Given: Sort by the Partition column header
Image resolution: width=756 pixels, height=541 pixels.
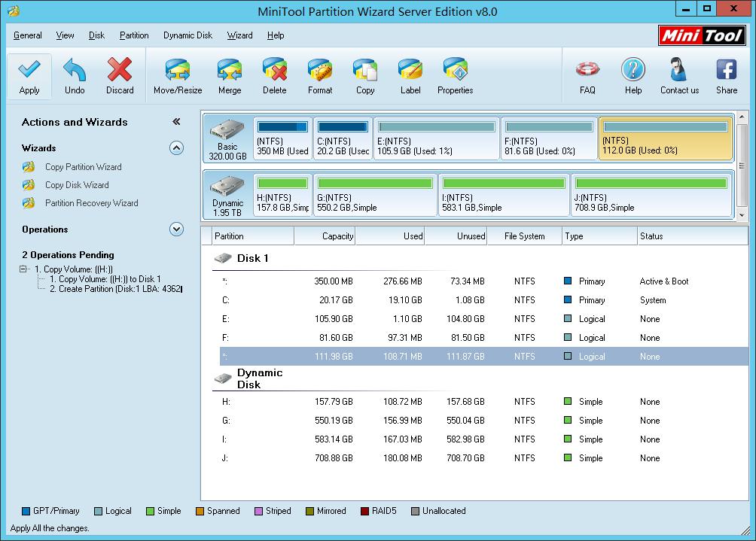Looking at the screenshot, I should [253, 236].
